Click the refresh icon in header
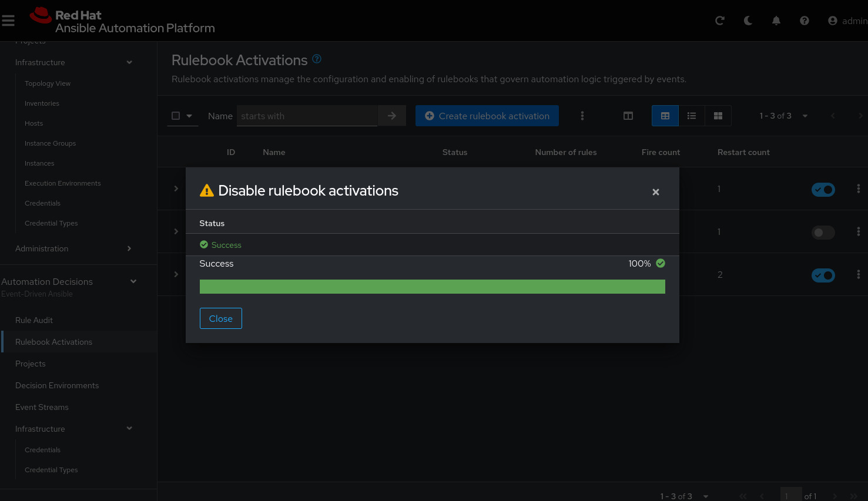The height and width of the screenshot is (501, 868). click(x=720, y=21)
